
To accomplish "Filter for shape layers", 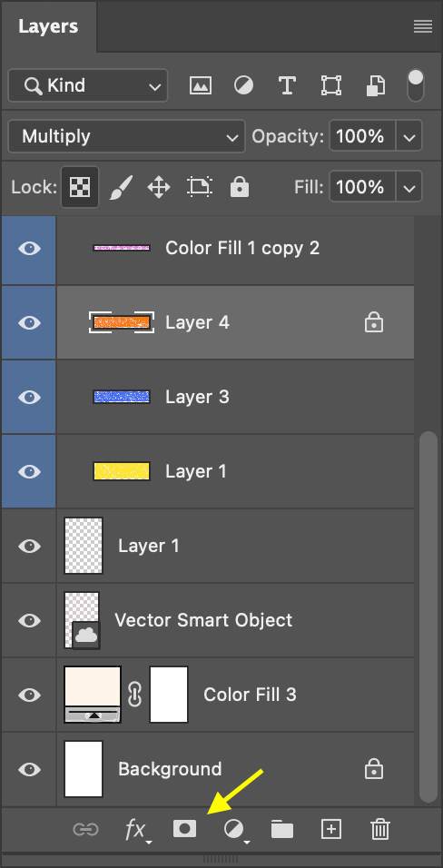I will [x=331, y=86].
